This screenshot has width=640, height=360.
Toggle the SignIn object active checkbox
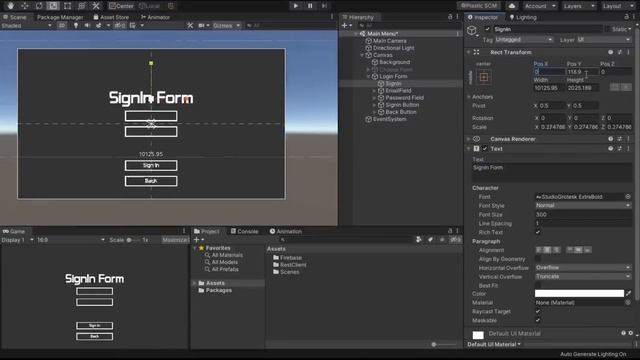[487, 29]
